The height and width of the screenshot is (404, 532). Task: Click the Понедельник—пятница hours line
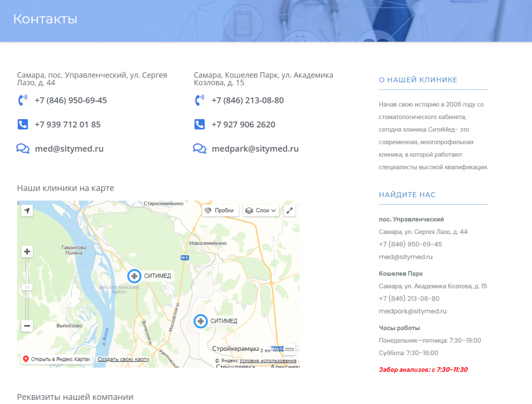430,341
